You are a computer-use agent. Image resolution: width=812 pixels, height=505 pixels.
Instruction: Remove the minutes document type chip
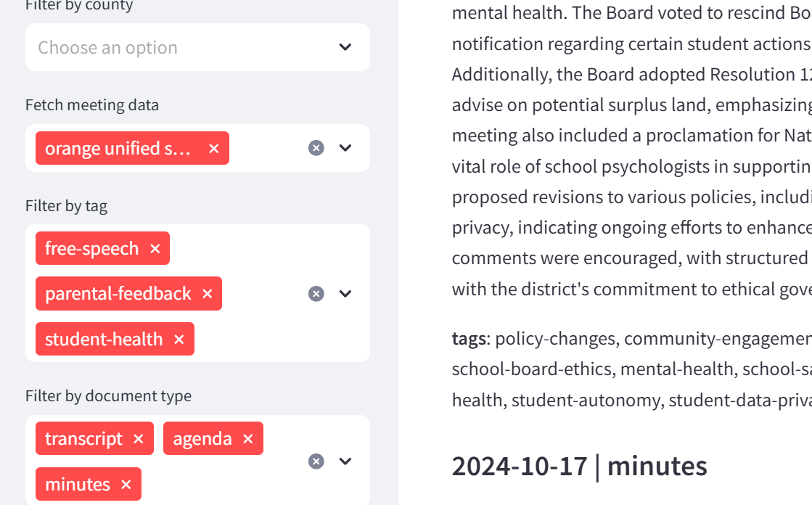[x=126, y=485]
